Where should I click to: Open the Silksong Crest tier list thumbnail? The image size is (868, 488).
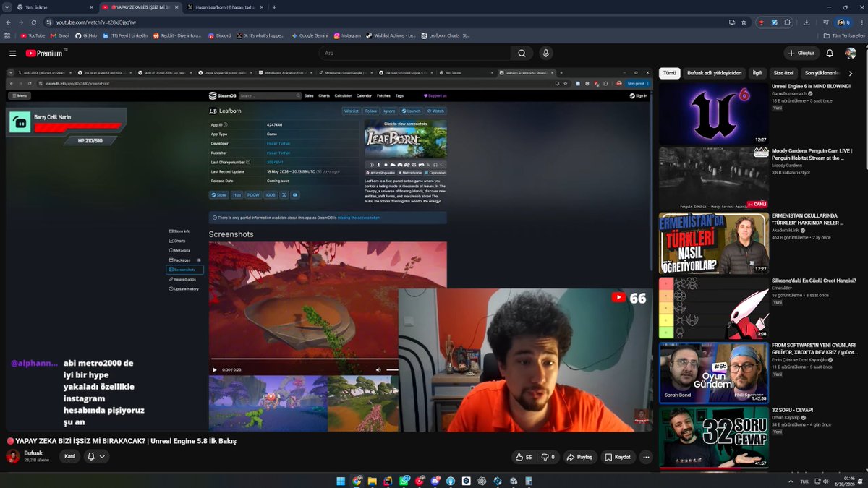click(x=713, y=308)
